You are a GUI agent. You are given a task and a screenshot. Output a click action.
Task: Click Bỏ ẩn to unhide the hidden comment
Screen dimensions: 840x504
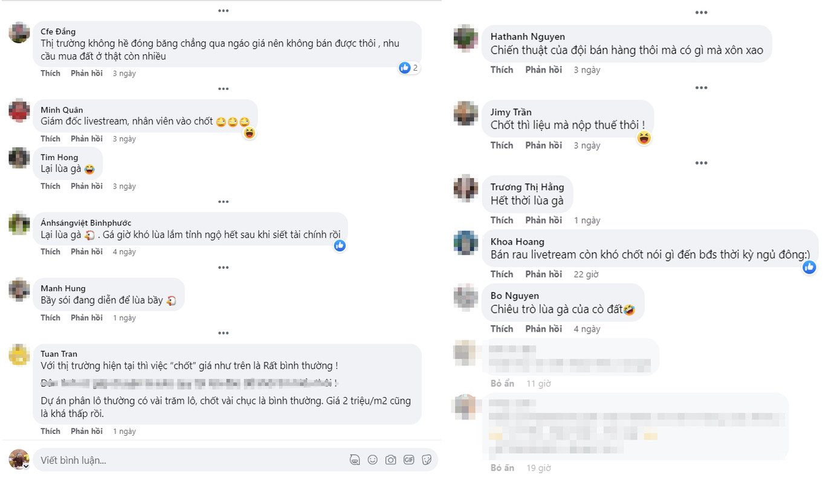click(x=503, y=383)
